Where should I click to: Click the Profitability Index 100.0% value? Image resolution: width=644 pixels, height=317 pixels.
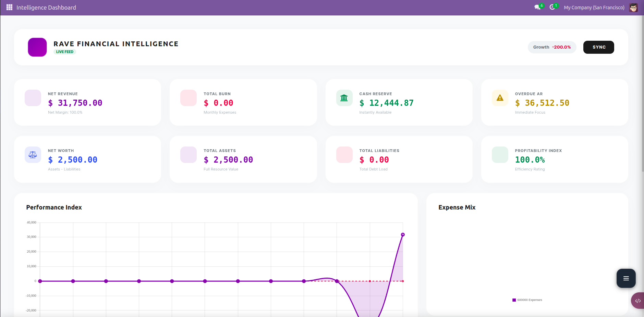[530, 160]
